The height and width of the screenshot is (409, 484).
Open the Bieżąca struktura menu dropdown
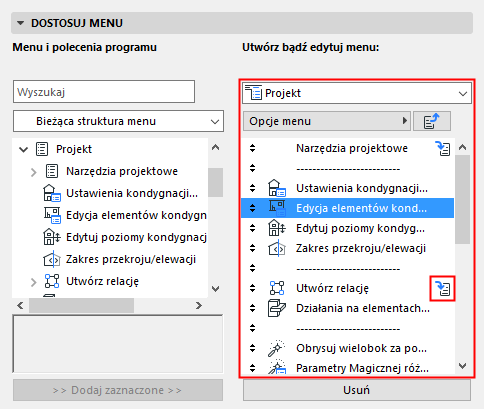click(118, 121)
